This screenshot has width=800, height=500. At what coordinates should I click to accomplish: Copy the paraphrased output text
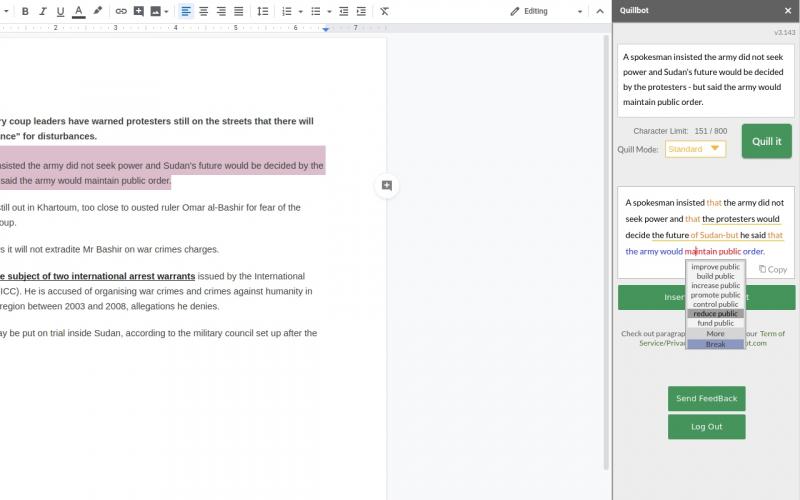click(772, 269)
